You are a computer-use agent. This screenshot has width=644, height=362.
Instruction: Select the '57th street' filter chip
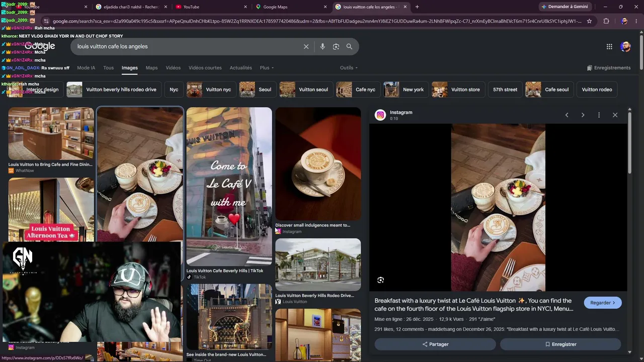point(505,89)
